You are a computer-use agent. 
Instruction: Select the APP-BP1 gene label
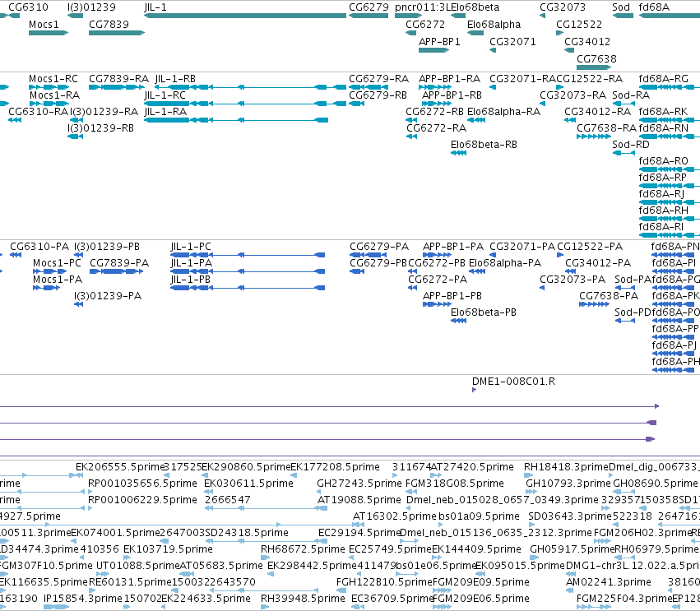[x=439, y=41]
